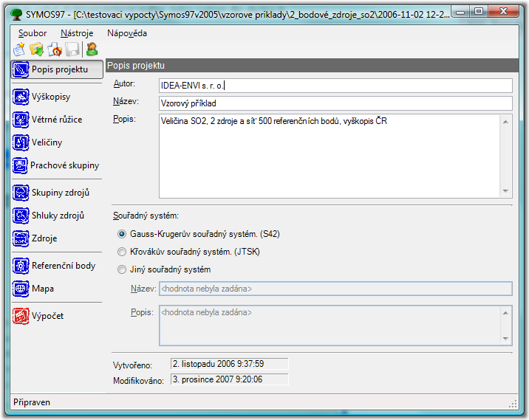The height and width of the screenshot is (420, 529).
Task: Click into the Autor text field
Action: point(335,86)
